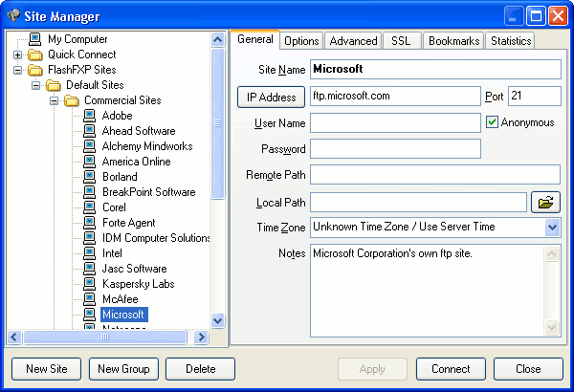Viewport: 574px width, 392px height.
Task: Browse for Local Path with folder button
Action: tap(545, 202)
